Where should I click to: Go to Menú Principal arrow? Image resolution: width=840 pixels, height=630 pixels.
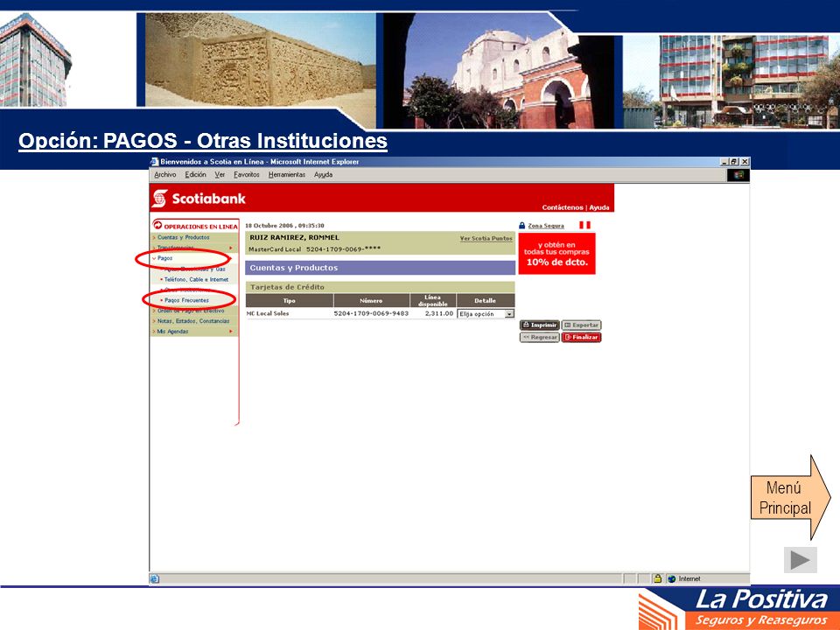tap(791, 498)
